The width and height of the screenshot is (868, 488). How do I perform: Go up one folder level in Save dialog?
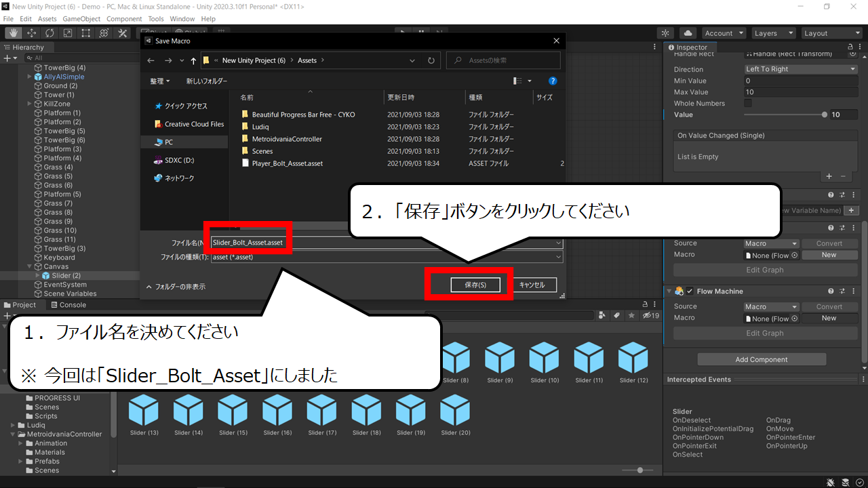(193, 60)
